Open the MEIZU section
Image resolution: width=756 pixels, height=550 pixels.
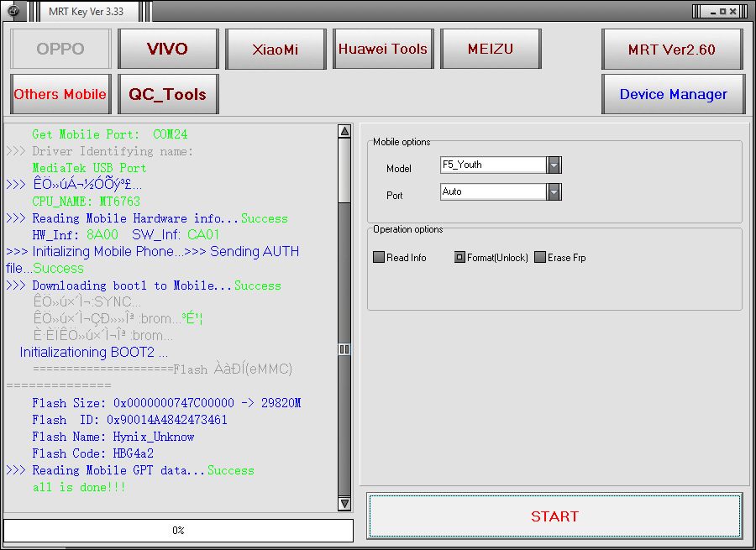[491, 49]
